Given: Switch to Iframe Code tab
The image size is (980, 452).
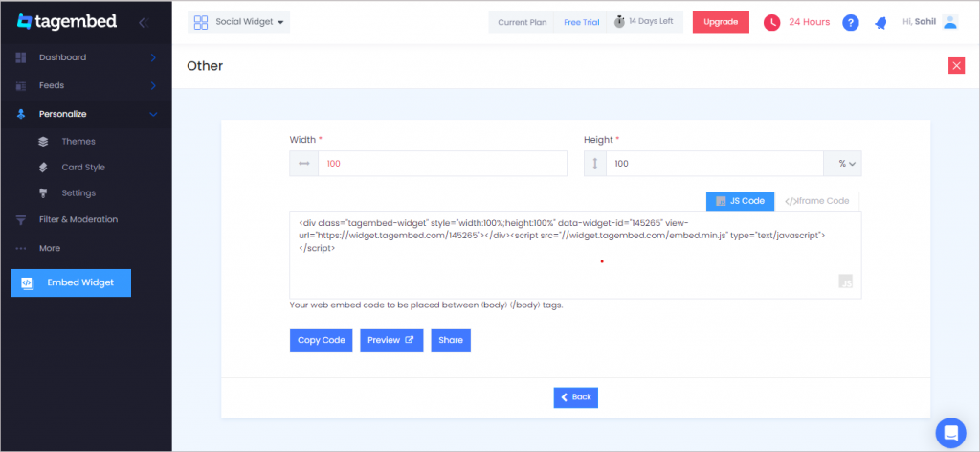Looking at the screenshot, I should [817, 201].
